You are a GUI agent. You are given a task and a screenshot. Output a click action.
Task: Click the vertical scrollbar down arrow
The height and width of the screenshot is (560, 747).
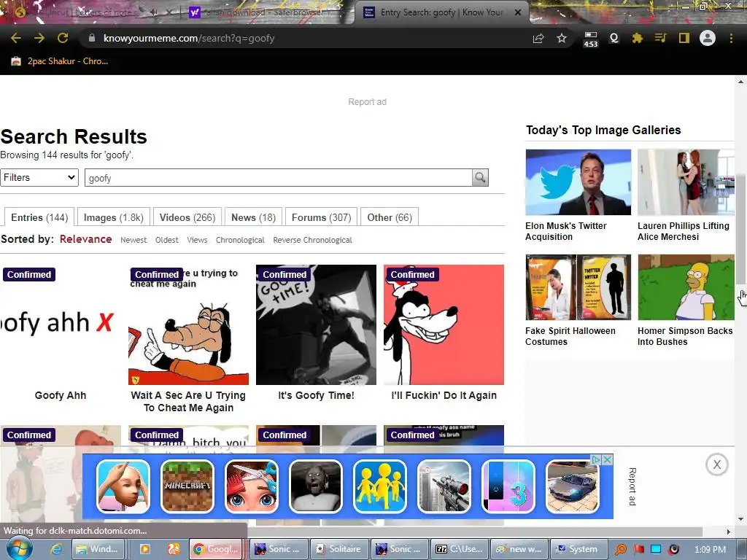click(741, 519)
